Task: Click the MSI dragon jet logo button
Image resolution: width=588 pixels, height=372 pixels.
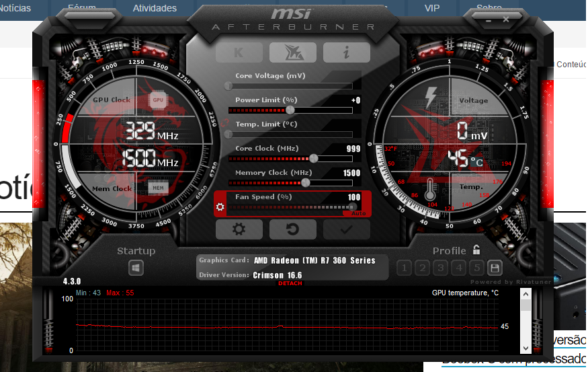Action: [x=292, y=52]
